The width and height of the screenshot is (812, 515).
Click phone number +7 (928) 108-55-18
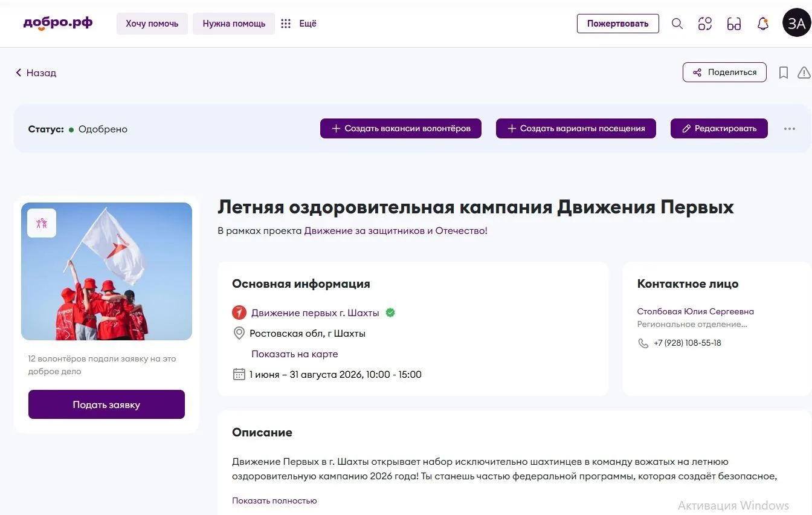[x=688, y=343]
